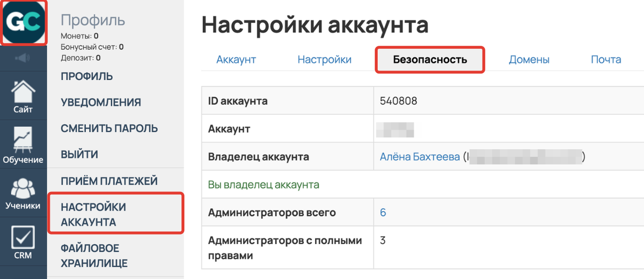Open ПРОФИЛЬ in the sidebar menu
Image resolution: width=644 pixels, height=279 pixels.
[86, 76]
